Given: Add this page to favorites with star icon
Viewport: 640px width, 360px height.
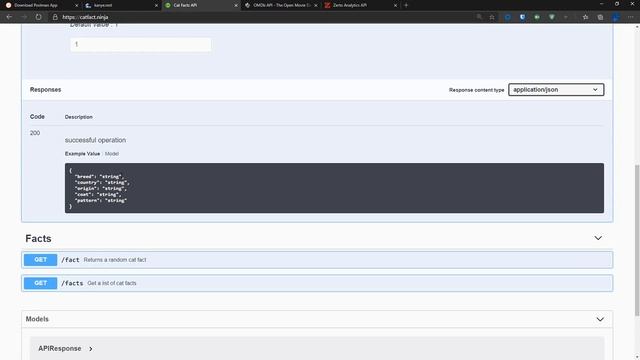Looking at the screenshot, I should click(492, 17).
